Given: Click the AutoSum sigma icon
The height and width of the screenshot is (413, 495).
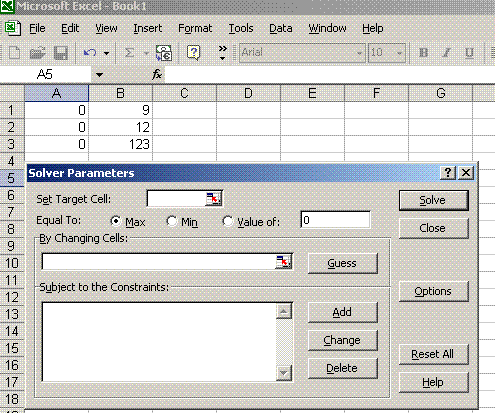Looking at the screenshot, I should click(x=129, y=53).
